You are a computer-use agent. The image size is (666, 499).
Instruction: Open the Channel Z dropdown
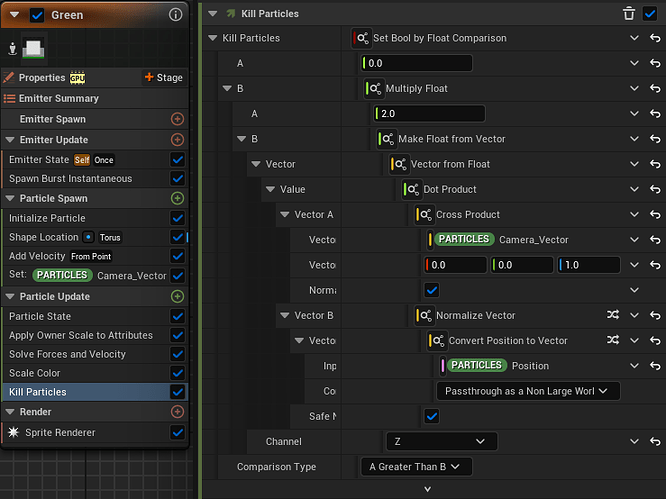[x=441, y=441]
